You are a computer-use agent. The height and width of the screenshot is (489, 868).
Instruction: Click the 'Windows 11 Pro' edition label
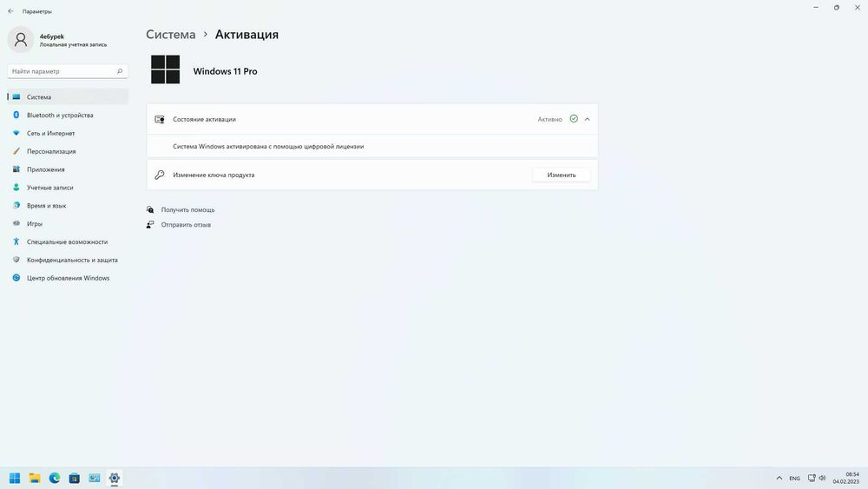tap(226, 71)
